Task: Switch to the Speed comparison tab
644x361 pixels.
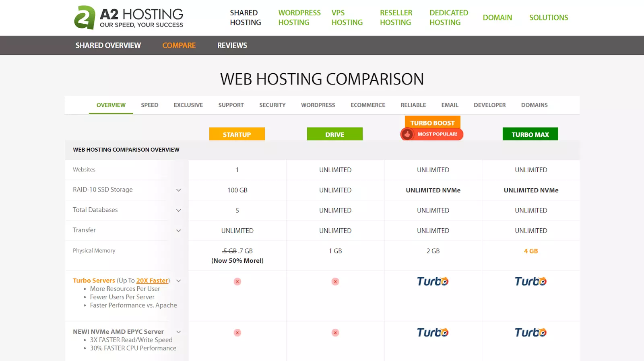Action: [x=150, y=105]
